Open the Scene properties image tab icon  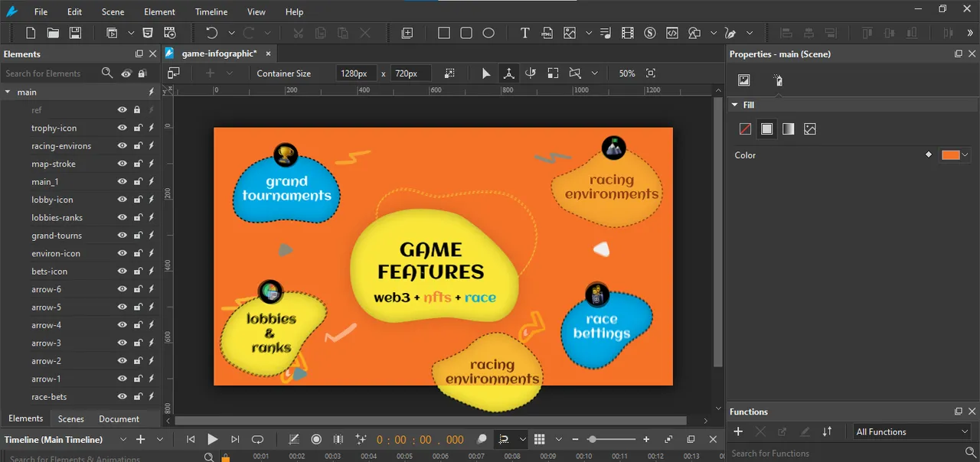coord(743,80)
